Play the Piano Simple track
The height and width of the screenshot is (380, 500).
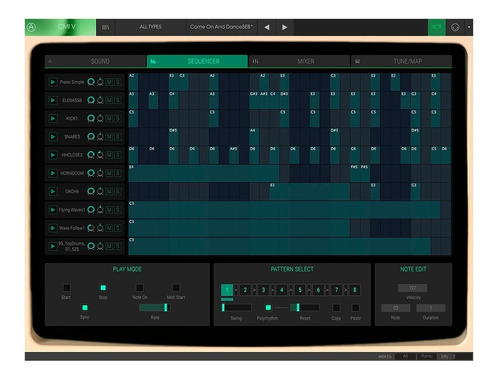53,82
